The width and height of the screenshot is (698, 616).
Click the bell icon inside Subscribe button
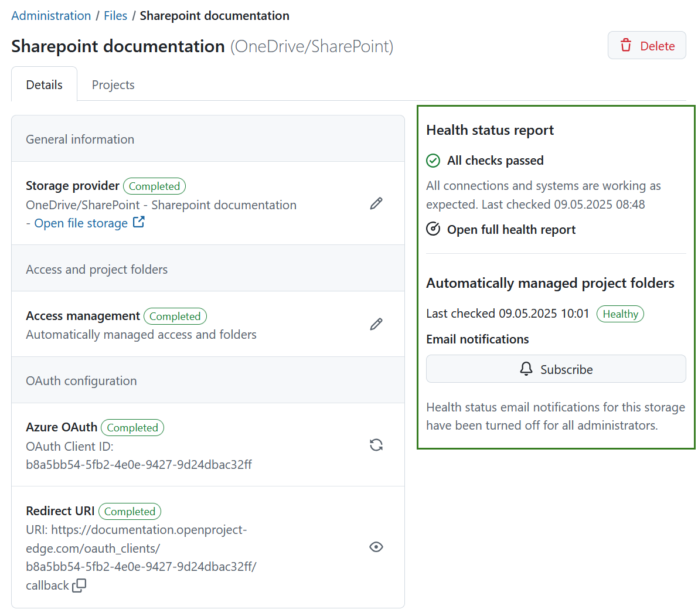coord(526,369)
